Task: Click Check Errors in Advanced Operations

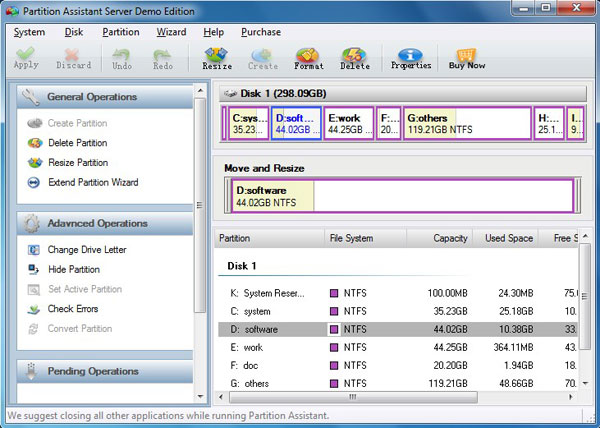Action: click(x=72, y=309)
